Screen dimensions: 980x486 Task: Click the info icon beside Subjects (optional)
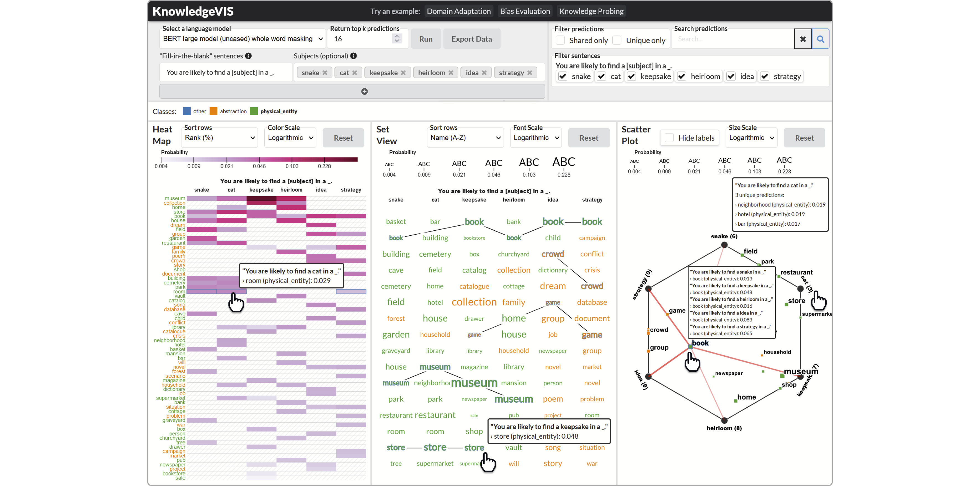coord(354,56)
